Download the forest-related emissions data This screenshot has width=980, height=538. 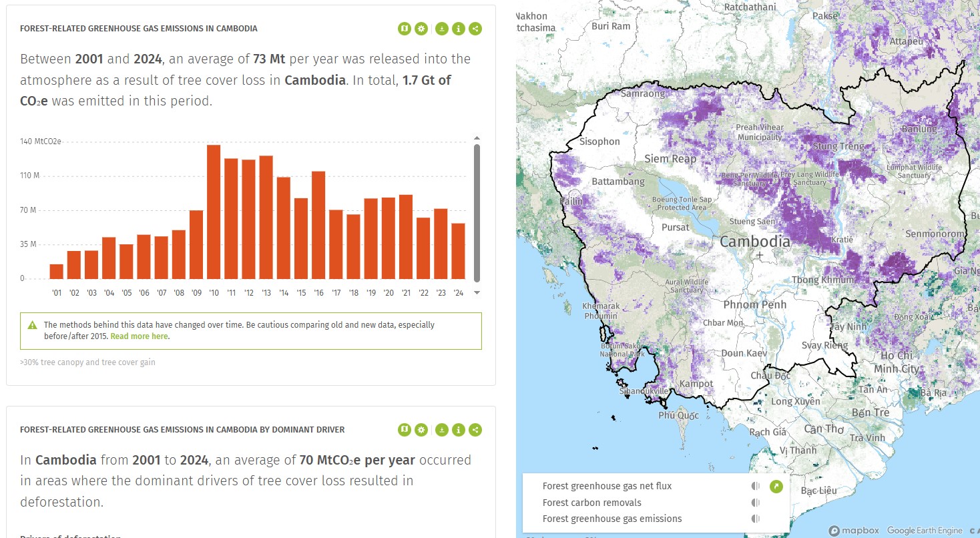click(x=441, y=29)
